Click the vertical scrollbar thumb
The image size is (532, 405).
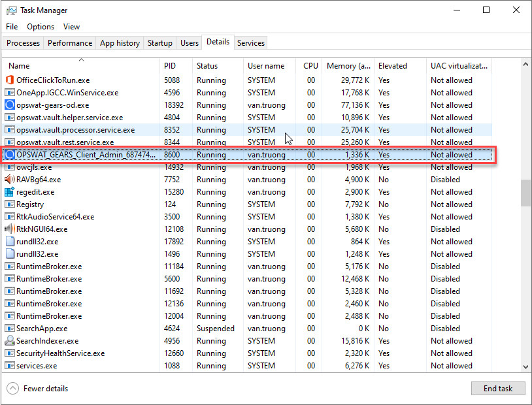click(525, 193)
